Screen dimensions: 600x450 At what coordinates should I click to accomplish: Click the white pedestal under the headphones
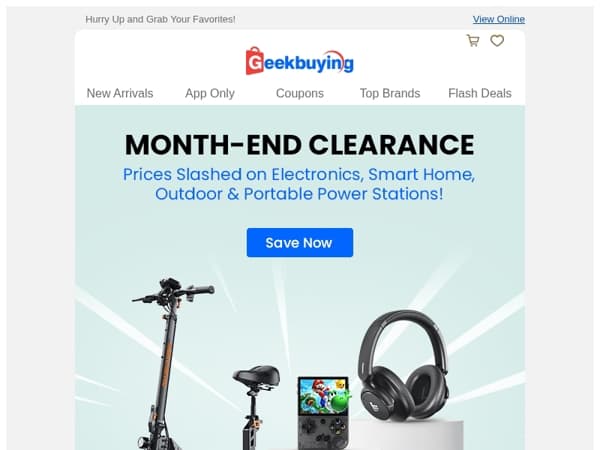(x=408, y=435)
